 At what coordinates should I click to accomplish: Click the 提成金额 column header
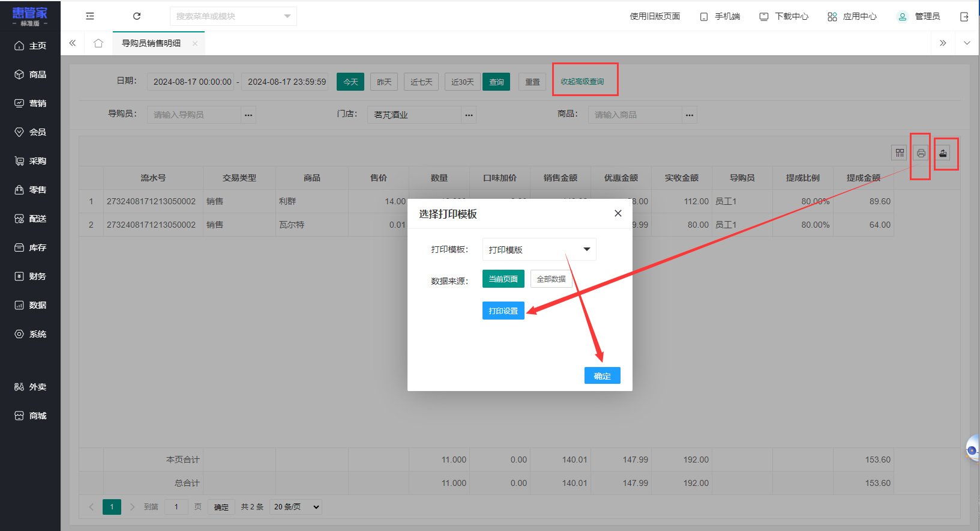tap(863, 178)
